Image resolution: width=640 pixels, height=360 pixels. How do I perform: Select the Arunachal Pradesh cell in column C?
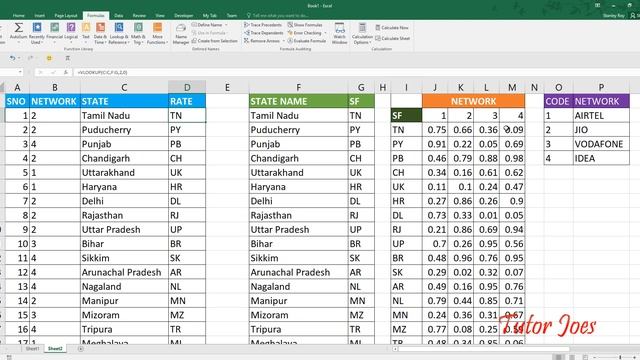coord(124,272)
